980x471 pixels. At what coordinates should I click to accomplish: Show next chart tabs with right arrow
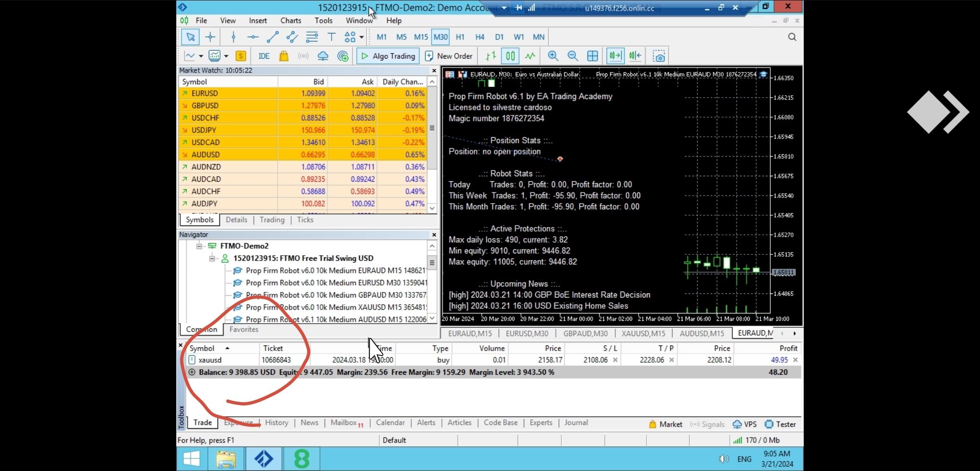(794, 333)
